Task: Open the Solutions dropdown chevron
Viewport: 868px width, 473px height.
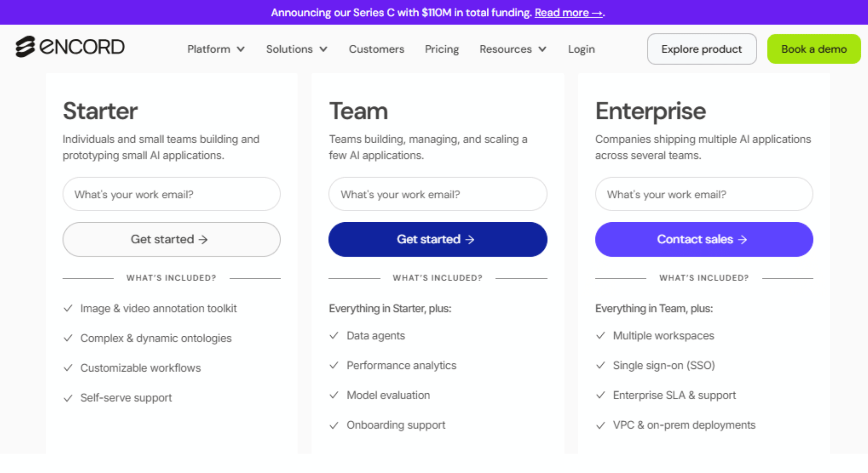Action: coord(323,49)
